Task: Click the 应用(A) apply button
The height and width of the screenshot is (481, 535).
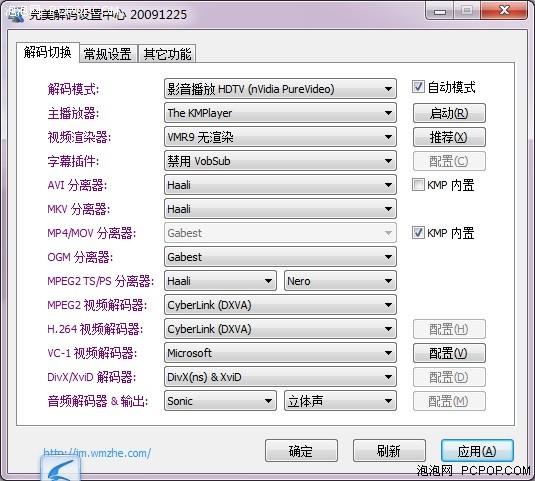Action: 477,451
